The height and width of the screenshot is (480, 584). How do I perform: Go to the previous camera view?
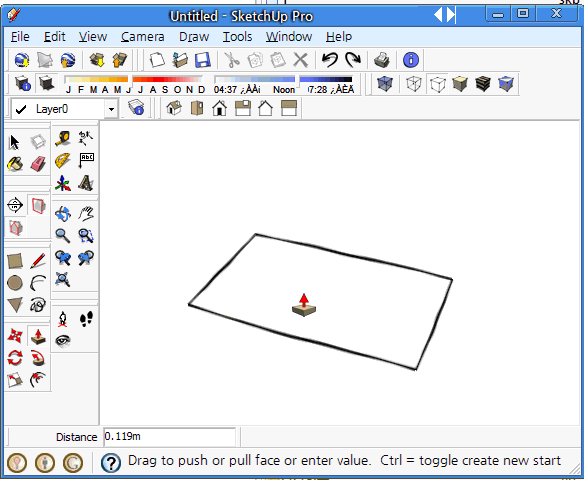pos(63,258)
